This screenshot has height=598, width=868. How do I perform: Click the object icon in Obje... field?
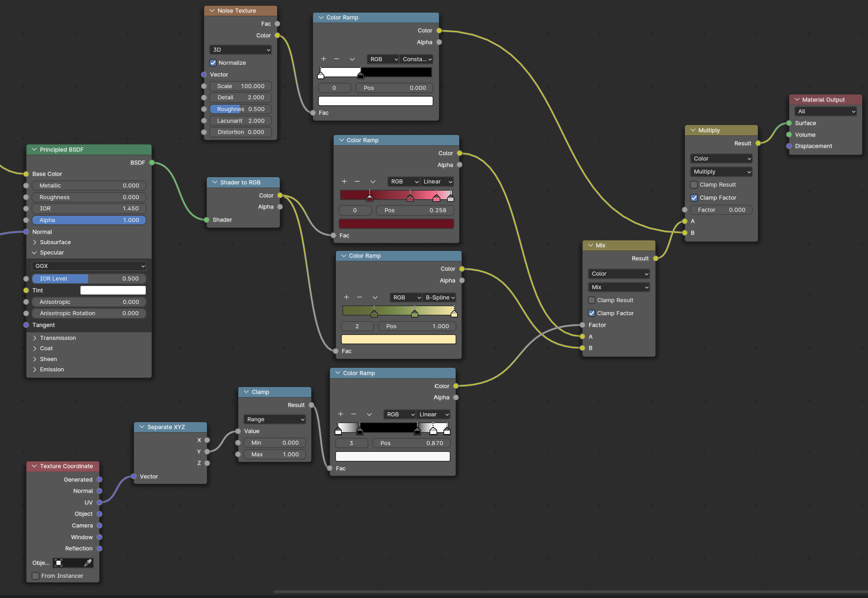[58, 562]
